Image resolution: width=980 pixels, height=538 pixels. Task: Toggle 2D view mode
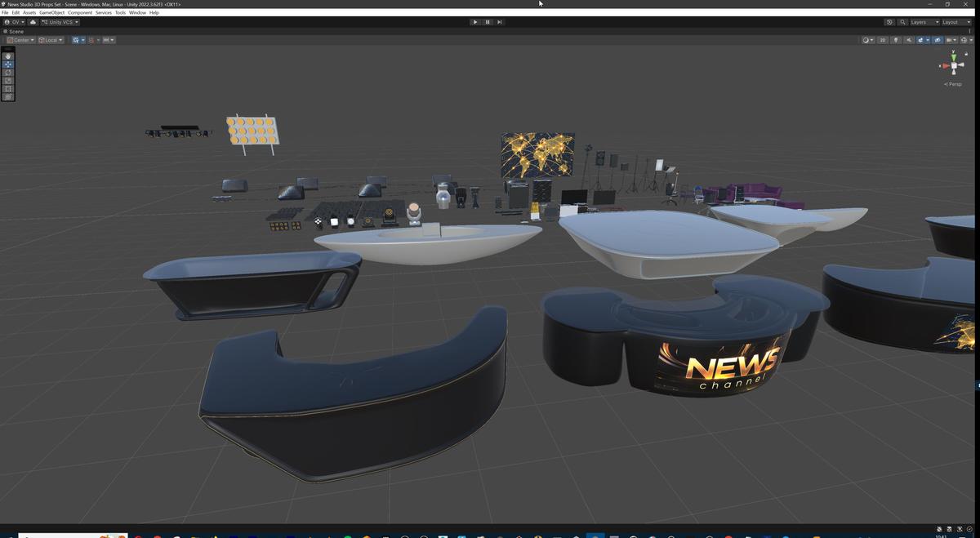tap(883, 40)
